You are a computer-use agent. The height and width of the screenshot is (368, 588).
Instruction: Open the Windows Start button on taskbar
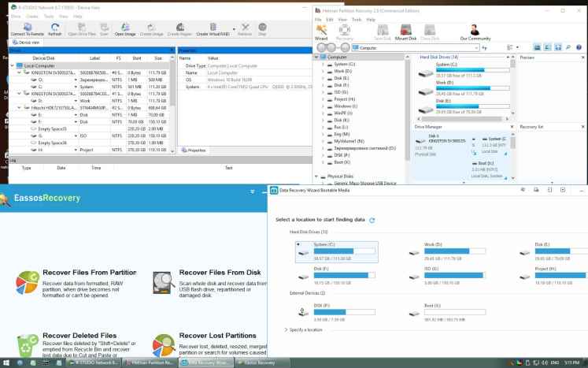[6, 362]
